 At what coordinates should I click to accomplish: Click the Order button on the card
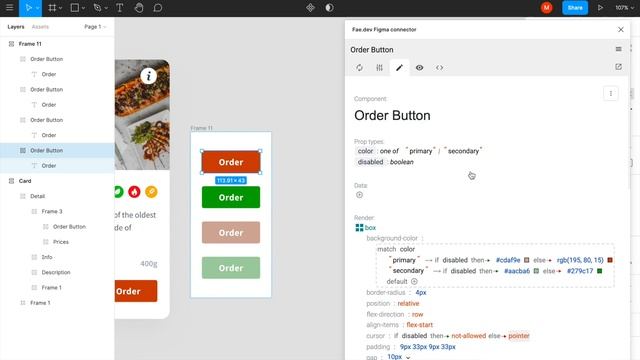(x=136, y=291)
